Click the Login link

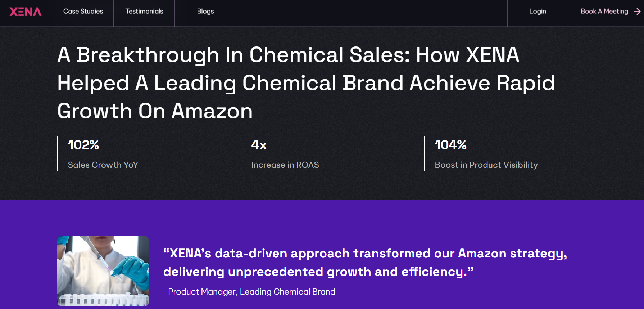pyautogui.click(x=537, y=11)
